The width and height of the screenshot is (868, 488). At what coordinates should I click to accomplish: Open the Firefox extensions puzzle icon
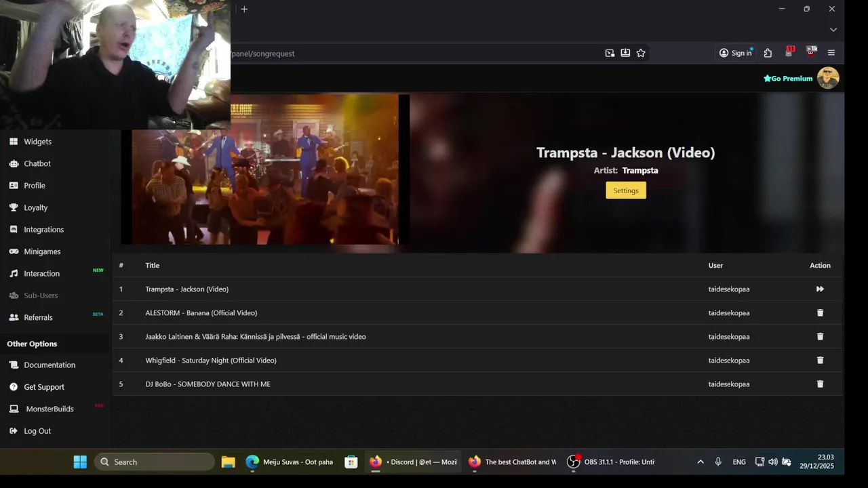click(x=768, y=53)
